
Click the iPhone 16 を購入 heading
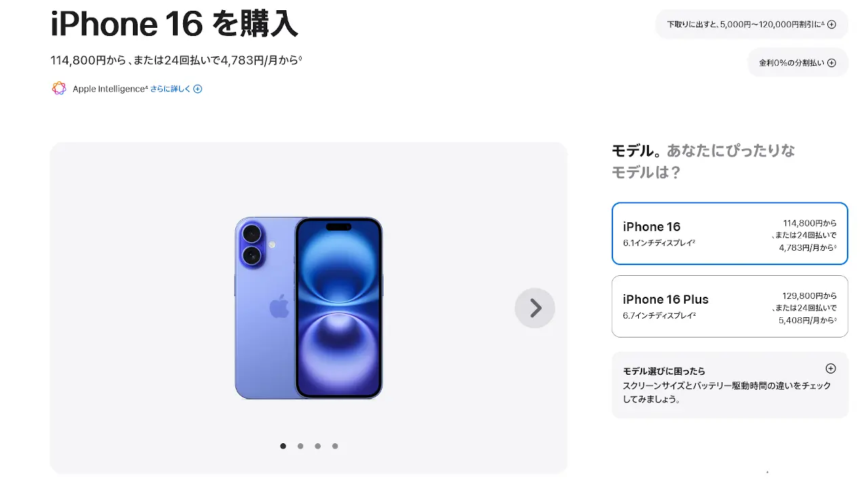pos(174,24)
